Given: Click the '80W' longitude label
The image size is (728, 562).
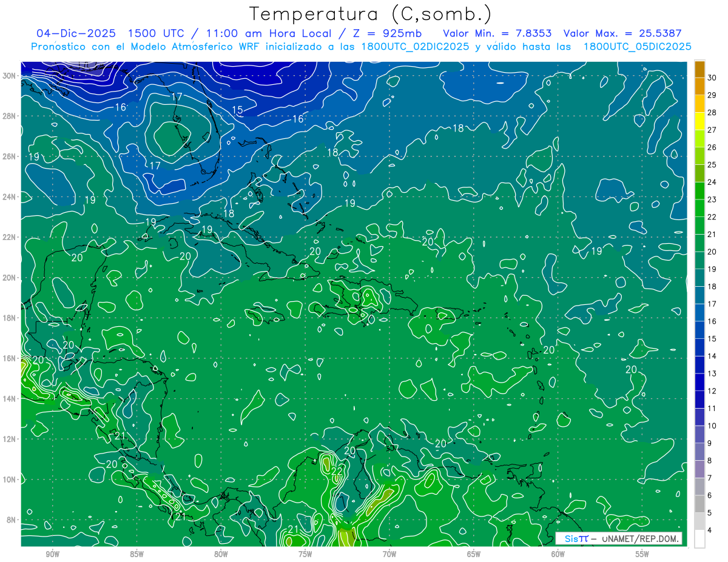Looking at the screenshot, I should (221, 555).
